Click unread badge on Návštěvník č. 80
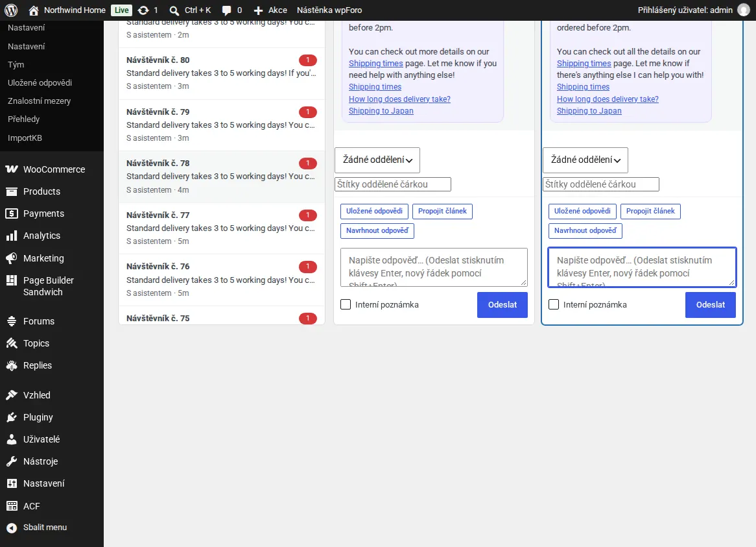Viewport: 756px width, 547px height. click(307, 60)
